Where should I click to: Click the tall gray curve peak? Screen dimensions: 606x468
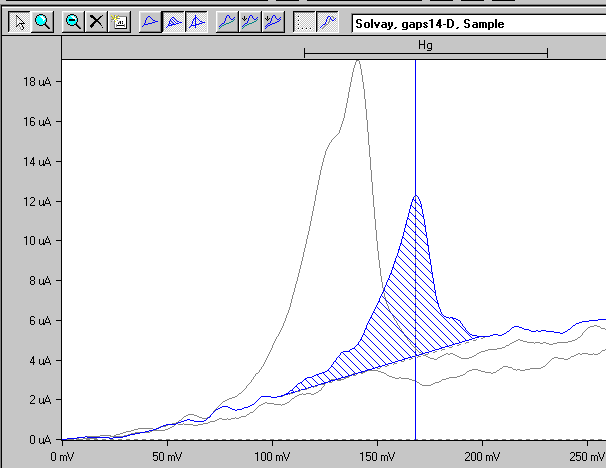point(356,63)
